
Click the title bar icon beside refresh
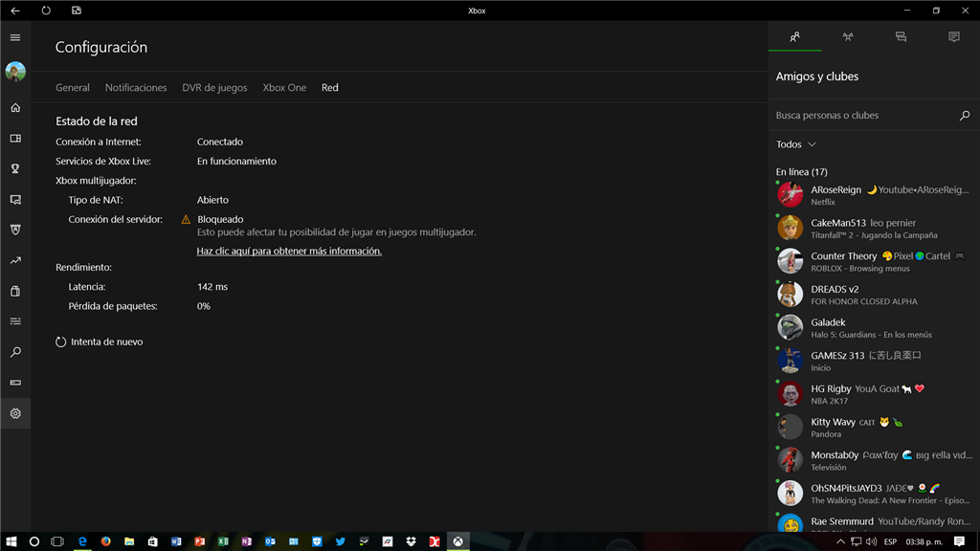pyautogui.click(x=77, y=11)
